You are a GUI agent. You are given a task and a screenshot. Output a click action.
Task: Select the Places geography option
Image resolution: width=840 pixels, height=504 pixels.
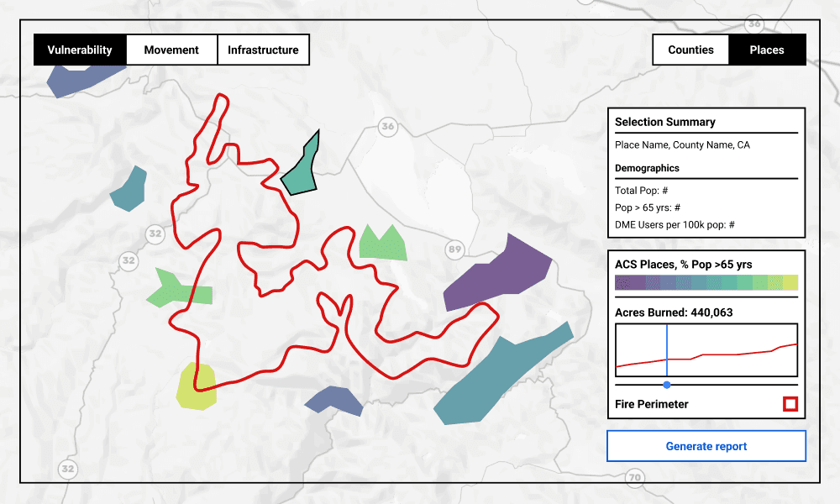[767, 50]
